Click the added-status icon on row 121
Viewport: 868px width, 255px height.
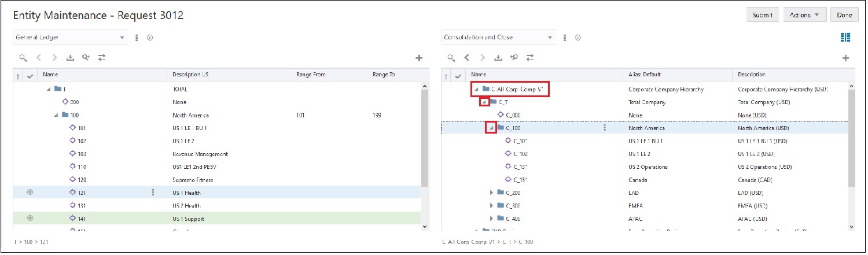[30, 192]
